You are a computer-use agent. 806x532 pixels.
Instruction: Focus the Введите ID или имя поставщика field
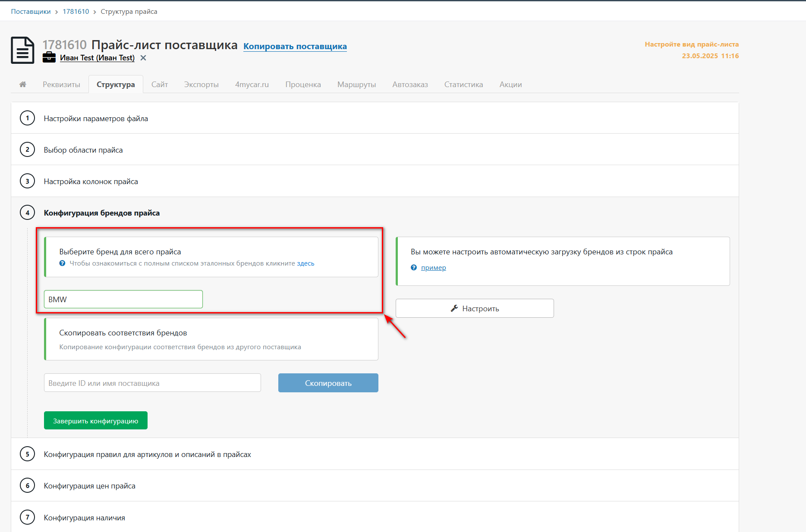[152, 383]
